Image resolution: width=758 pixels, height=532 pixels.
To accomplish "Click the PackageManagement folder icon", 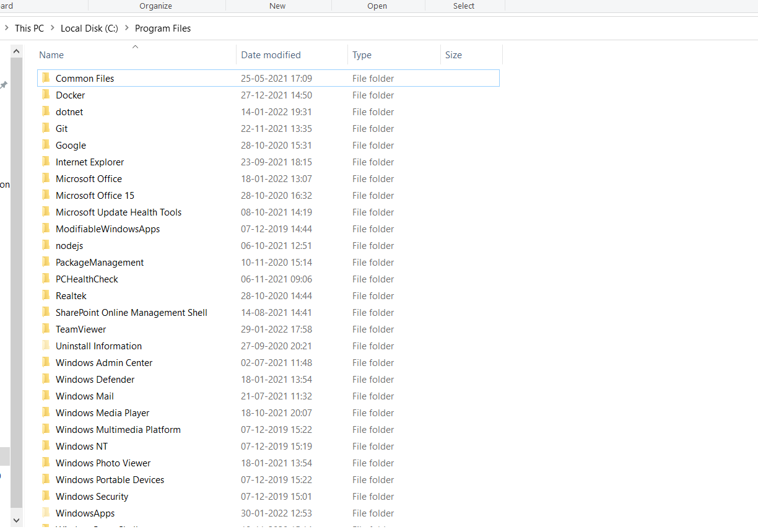I will [46, 262].
